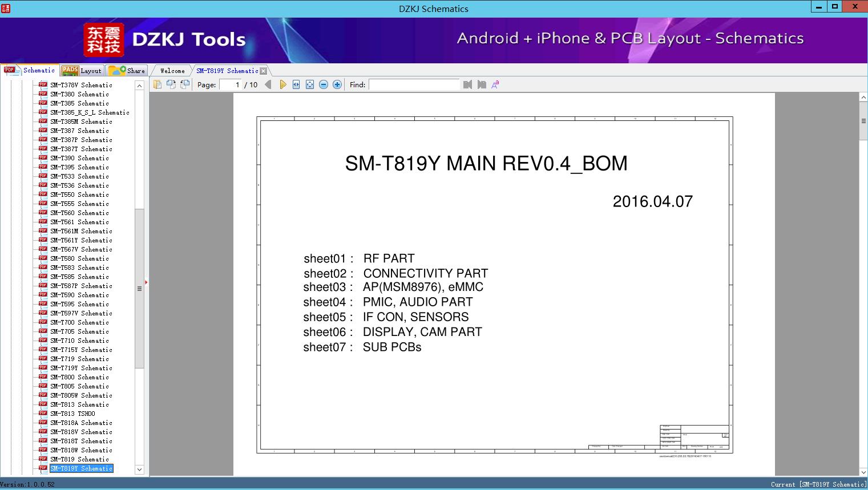Click the PDF icon beside SM-T583 Schematic
The width and height of the screenshot is (868, 490).
coord(43,267)
